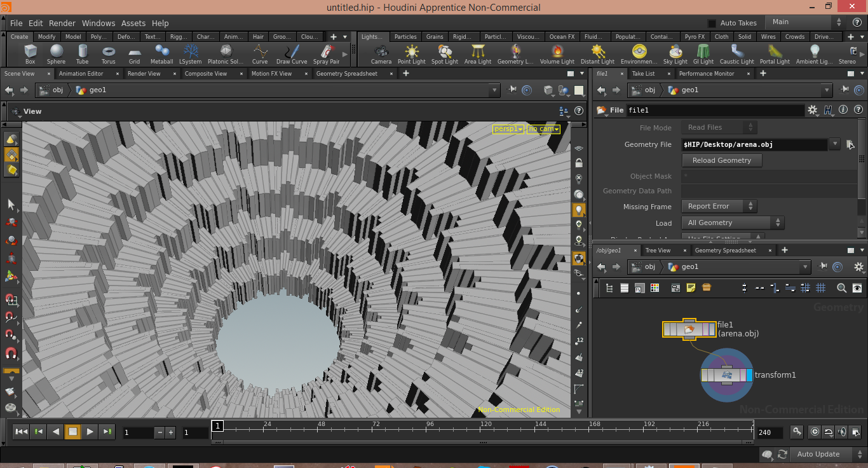This screenshot has height=468, width=868.
Task: Expand the Load All Geometry dropdown
Action: click(x=733, y=223)
